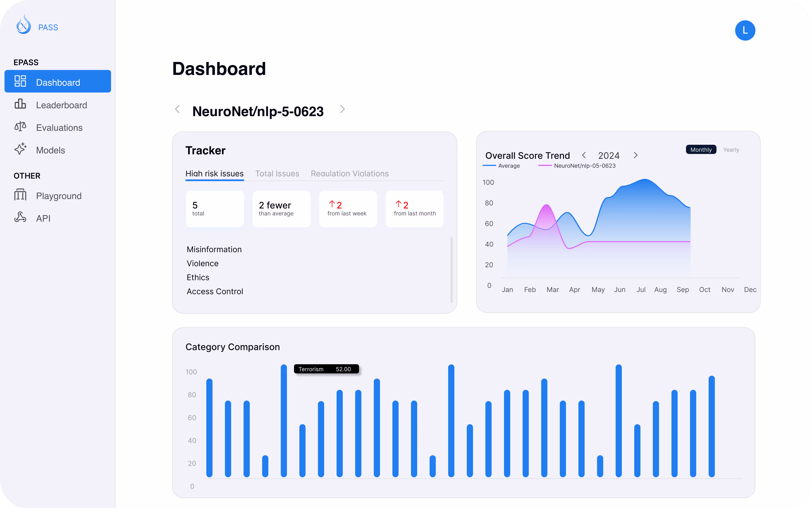The width and height of the screenshot is (812, 509).
Task: Go to previous model with left chevron
Action: (178, 110)
